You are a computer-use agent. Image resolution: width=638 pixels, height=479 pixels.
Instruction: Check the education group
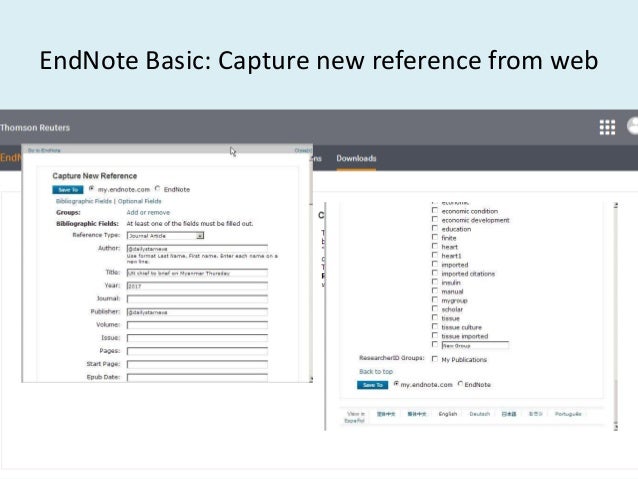click(435, 228)
